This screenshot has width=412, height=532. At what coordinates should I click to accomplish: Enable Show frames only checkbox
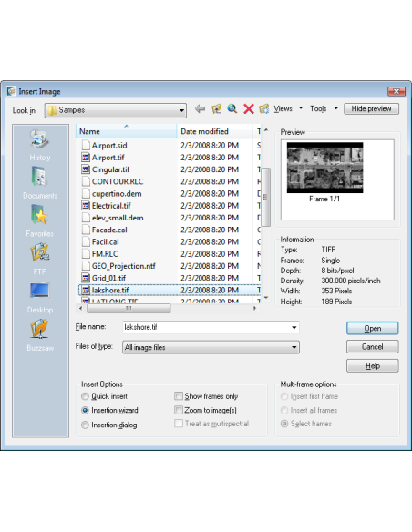(179, 396)
